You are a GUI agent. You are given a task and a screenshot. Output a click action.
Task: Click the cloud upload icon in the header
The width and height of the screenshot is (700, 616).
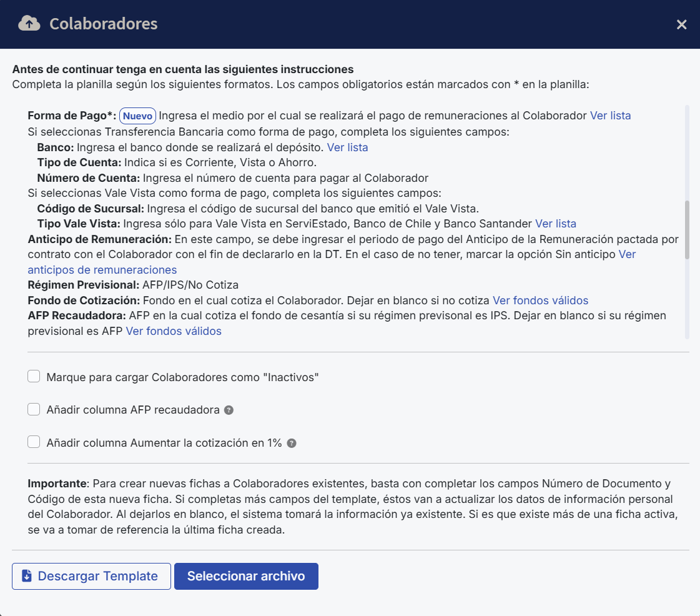[x=28, y=24]
